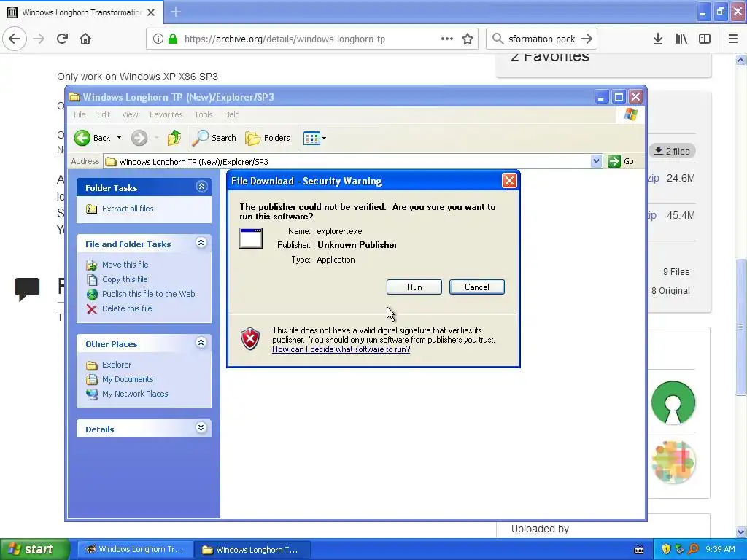The height and width of the screenshot is (560, 747).
Task: Reload the page in Firefox
Action: click(62, 39)
